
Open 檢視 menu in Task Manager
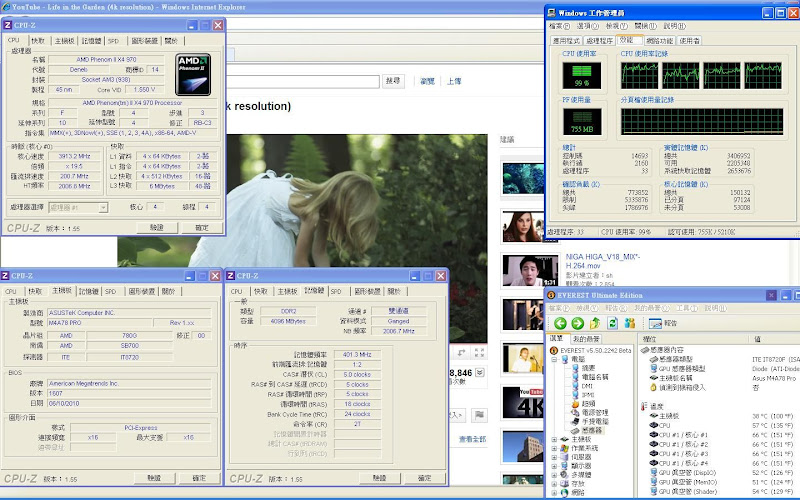(x=616, y=26)
